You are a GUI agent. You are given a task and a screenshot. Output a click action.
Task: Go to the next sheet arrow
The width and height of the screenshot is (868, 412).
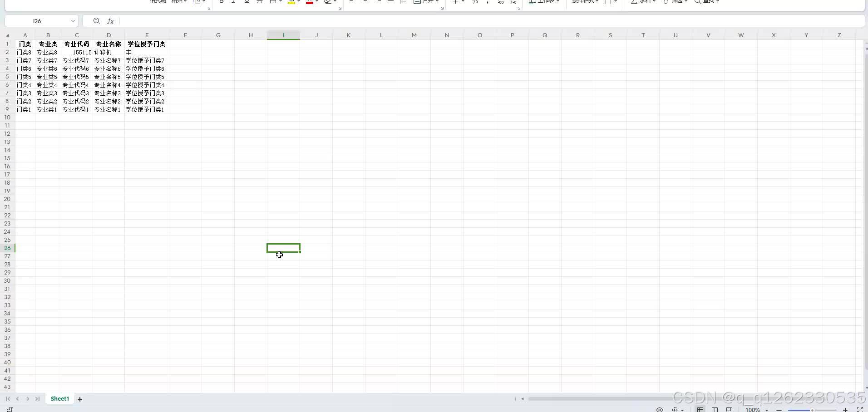tap(28, 399)
